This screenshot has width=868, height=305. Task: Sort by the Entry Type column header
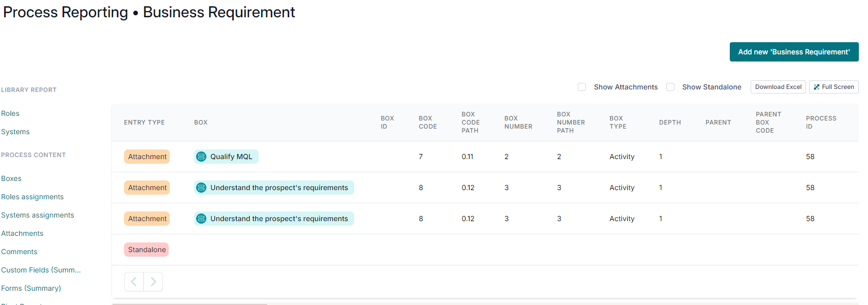144,123
